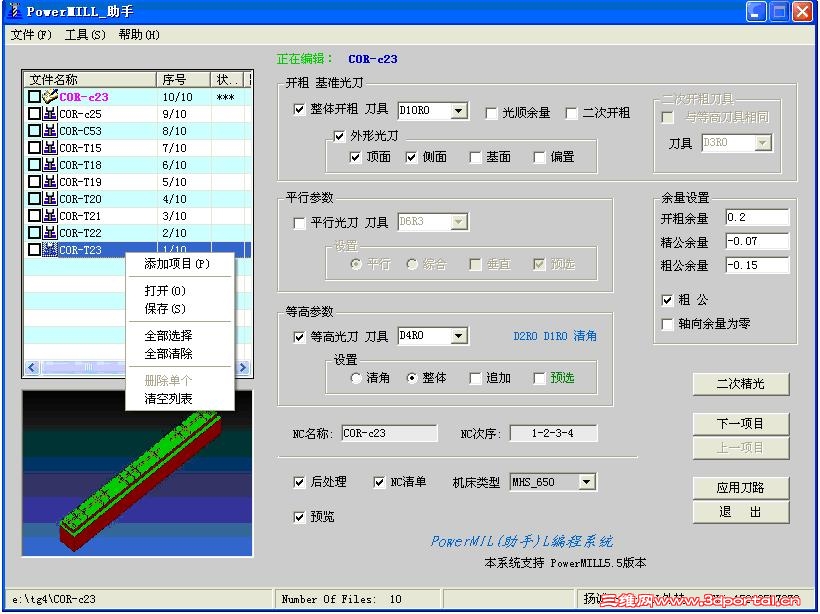Click the COR-c23 file icon in list

coord(50,96)
